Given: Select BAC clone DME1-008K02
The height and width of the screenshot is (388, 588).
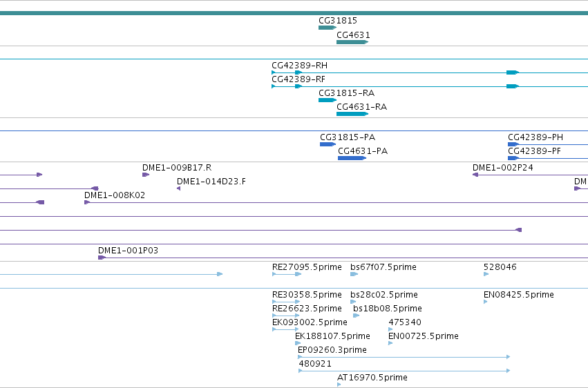Looking at the screenshot, I should [x=115, y=195].
